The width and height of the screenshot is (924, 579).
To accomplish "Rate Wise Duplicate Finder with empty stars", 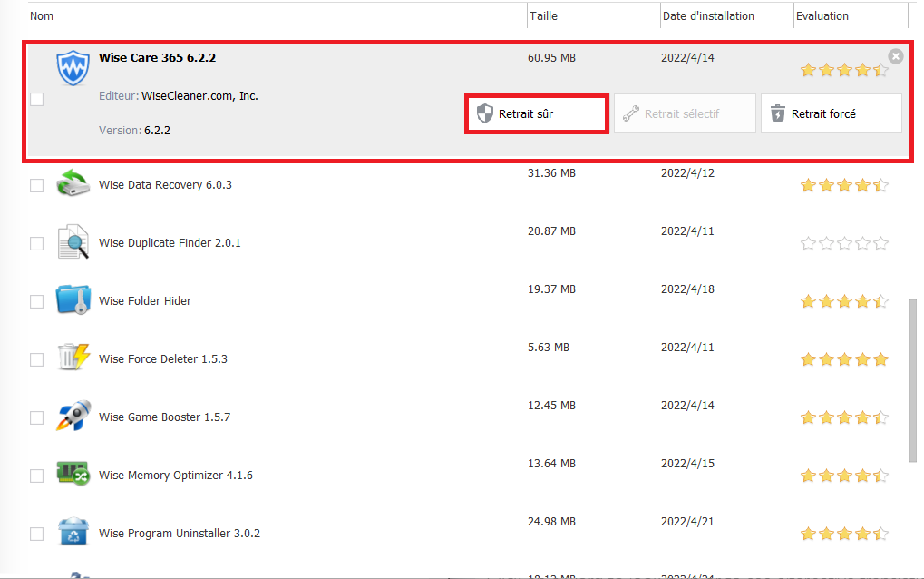I will [844, 243].
